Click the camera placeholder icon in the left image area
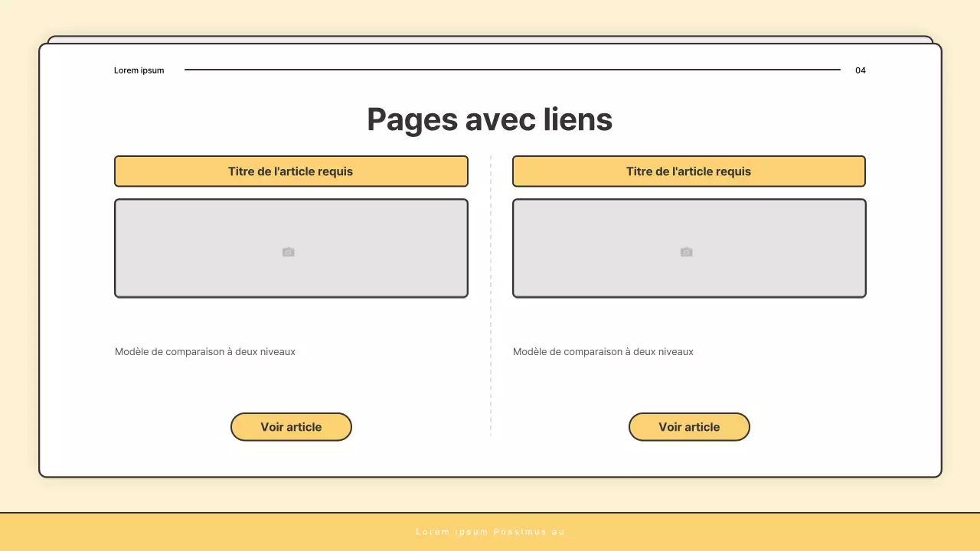The width and height of the screenshot is (980, 551). (288, 251)
